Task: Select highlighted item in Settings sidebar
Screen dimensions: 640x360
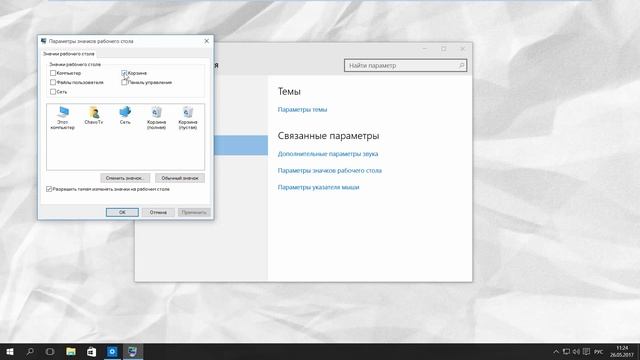Action: point(241,145)
